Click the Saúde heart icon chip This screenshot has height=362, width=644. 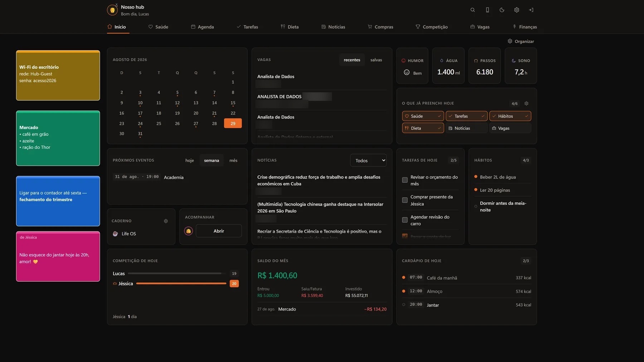407,116
